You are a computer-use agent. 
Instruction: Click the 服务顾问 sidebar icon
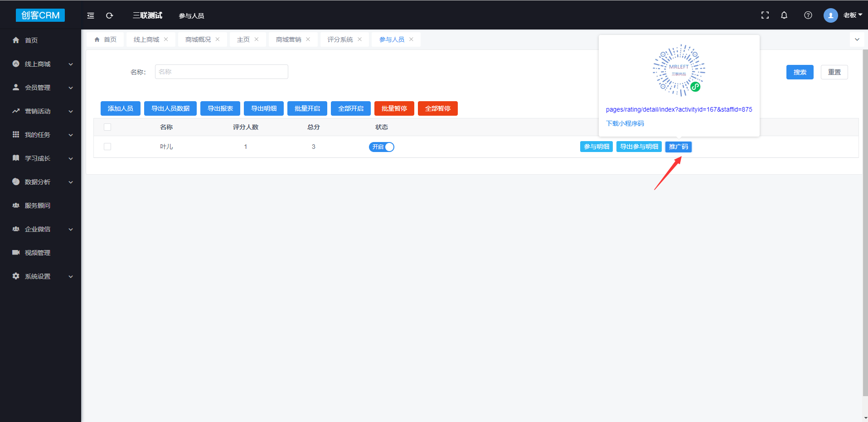(x=16, y=206)
